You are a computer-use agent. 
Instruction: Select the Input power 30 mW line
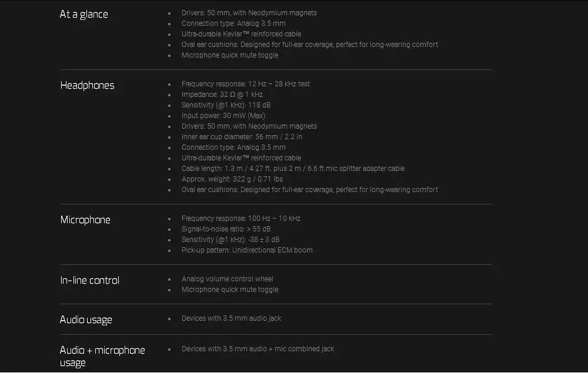tap(223, 116)
